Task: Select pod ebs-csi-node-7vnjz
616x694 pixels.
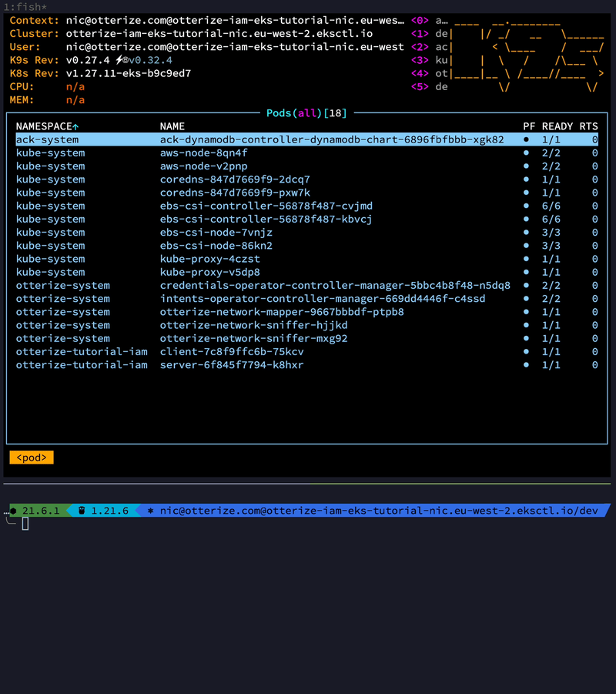Action: coord(306,233)
